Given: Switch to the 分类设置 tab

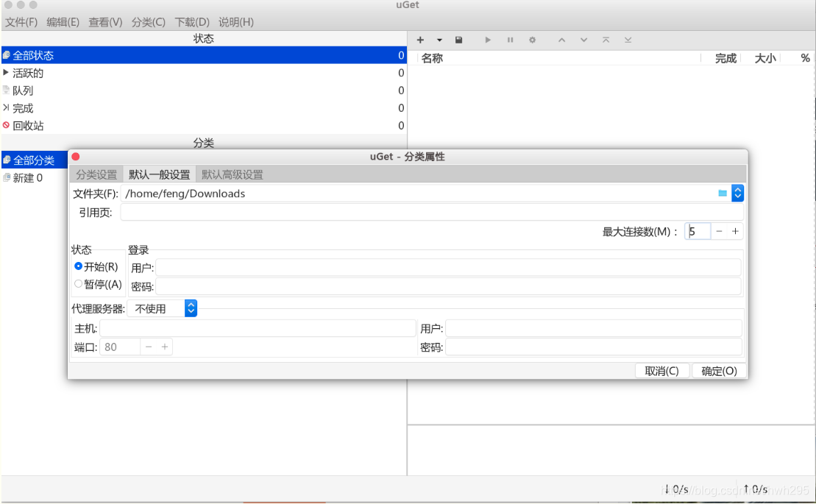Looking at the screenshot, I should [96, 175].
